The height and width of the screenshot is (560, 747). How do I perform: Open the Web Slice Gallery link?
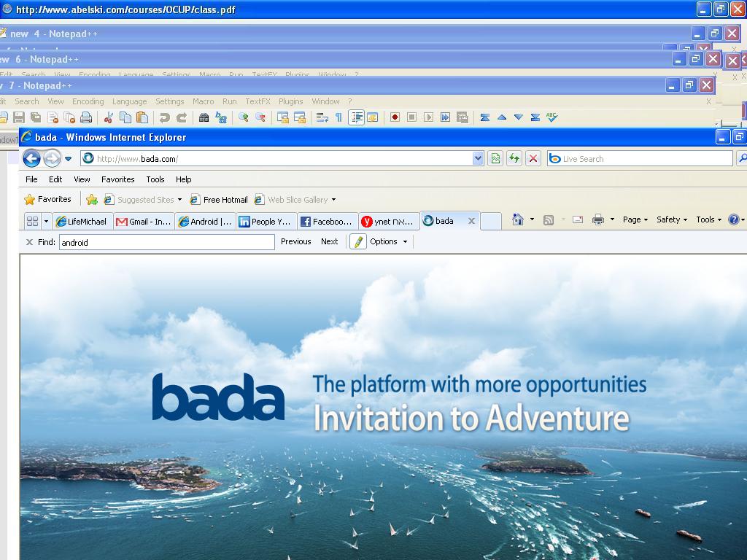pos(292,200)
